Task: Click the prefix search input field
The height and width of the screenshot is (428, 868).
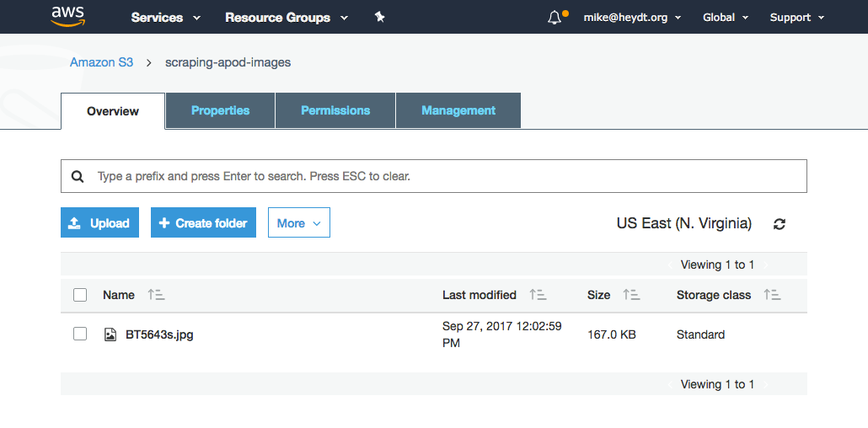Action: pyautogui.click(x=433, y=176)
